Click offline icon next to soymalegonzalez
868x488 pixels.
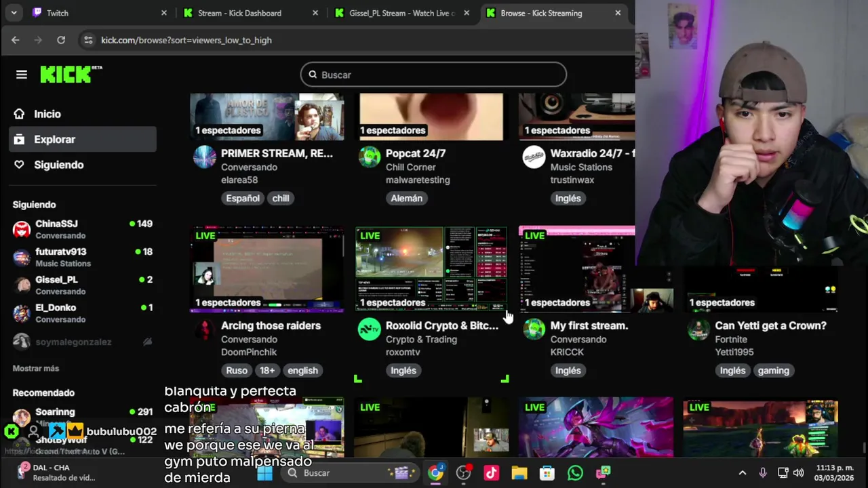(147, 342)
